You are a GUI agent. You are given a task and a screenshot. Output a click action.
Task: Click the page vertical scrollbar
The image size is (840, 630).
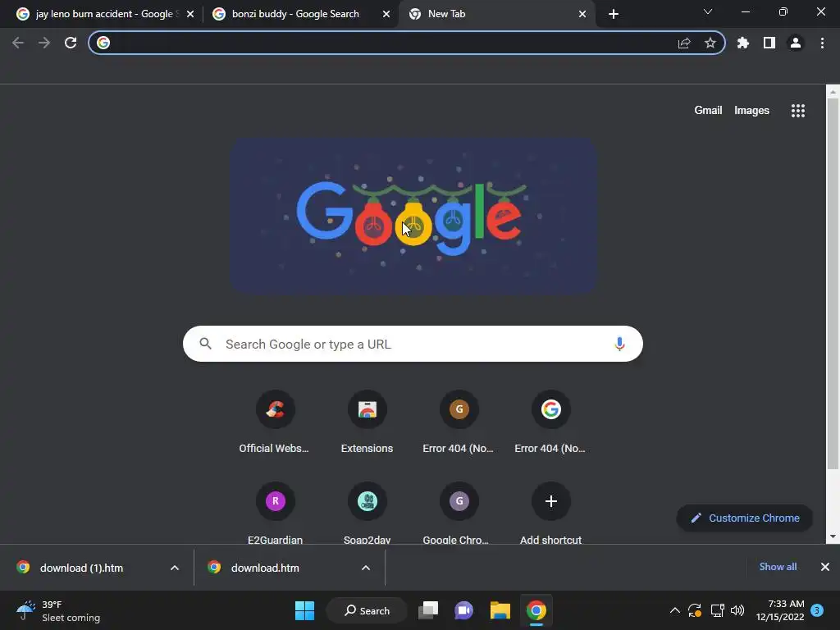pos(833,284)
